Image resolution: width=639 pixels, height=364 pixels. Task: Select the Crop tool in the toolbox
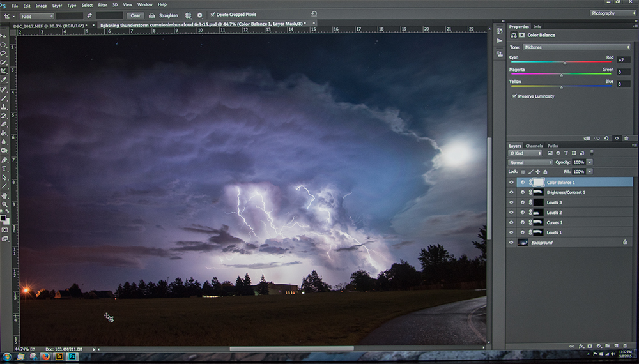click(x=4, y=71)
